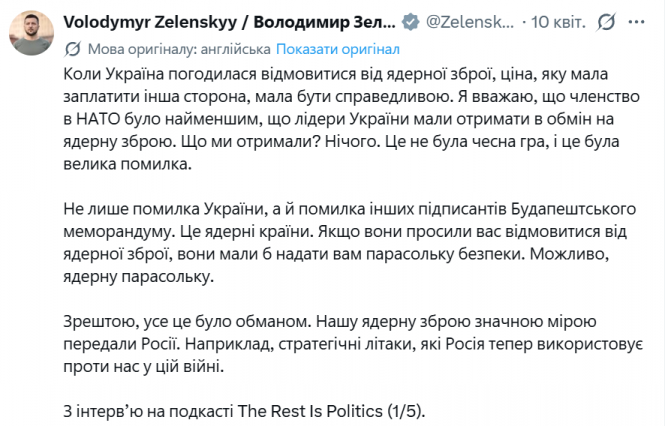Screen dimensions: 665x426
Task: Open Volodymyr Zelenskyy's profile avatar
Action: pyautogui.click(x=32, y=31)
